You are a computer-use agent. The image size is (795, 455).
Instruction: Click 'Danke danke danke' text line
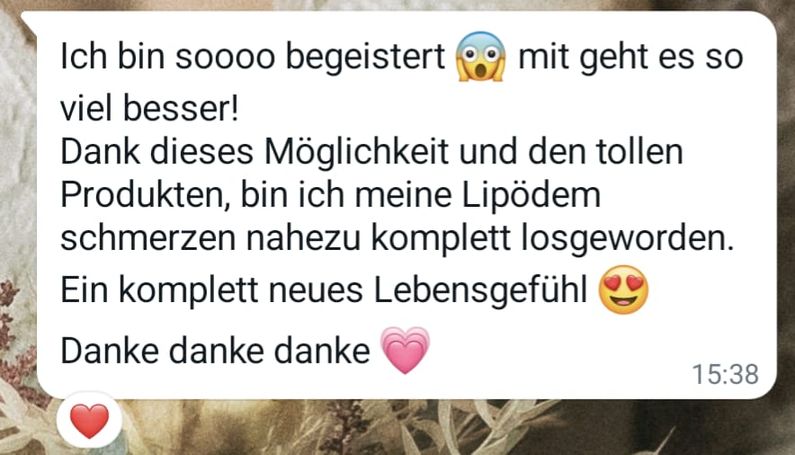(x=215, y=351)
